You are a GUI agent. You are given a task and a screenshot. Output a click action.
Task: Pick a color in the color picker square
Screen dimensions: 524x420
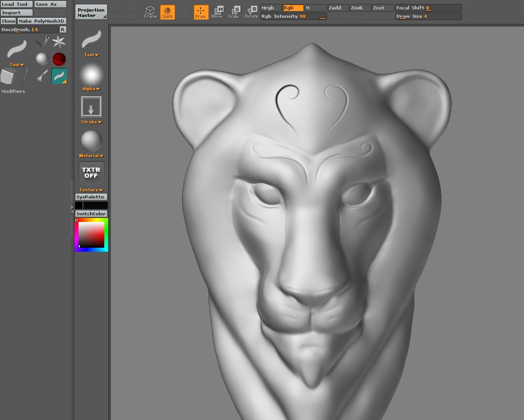pyautogui.click(x=91, y=235)
